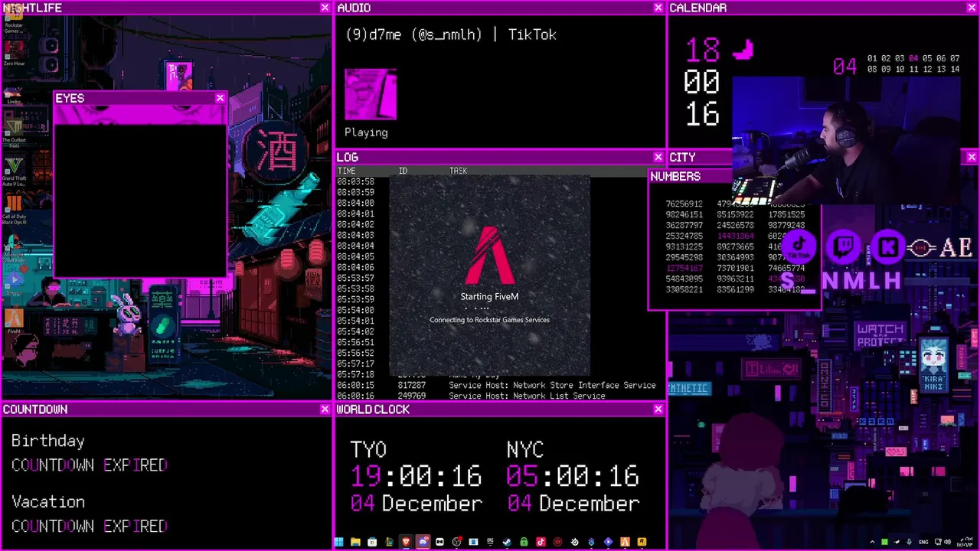Open Rockstar Games Launcher in the taskbar
Viewport: 980px width, 551px height.
(x=642, y=543)
